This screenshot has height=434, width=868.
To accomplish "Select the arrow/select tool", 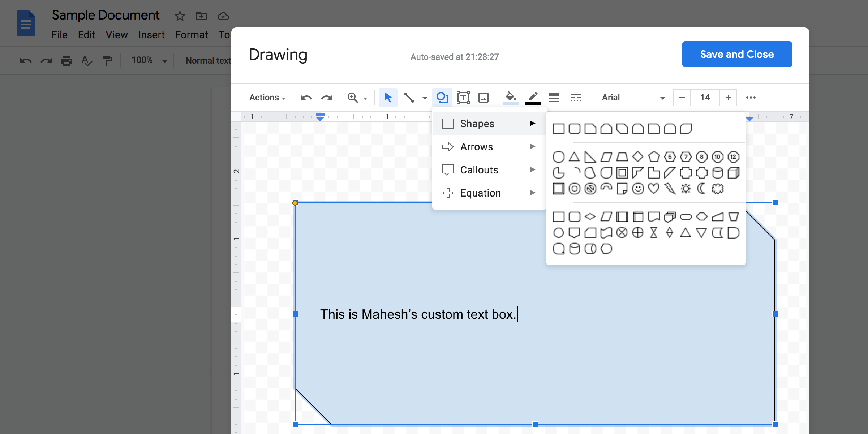I will pyautogui.click(x=387, y=97).
